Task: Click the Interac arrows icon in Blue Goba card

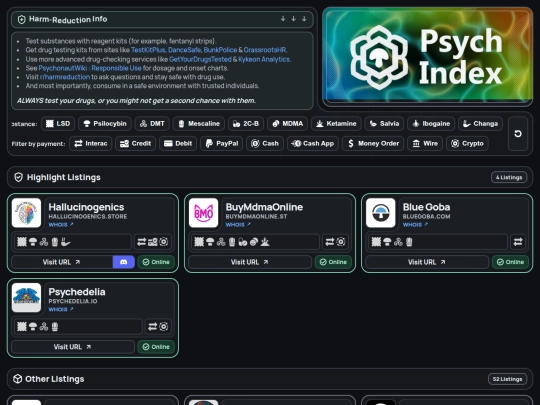Action: click(x=518, y=242)
